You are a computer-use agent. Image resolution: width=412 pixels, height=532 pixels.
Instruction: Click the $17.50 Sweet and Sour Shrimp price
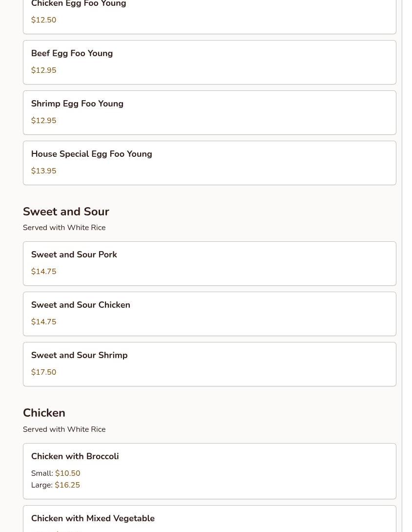tap(43, 372)
